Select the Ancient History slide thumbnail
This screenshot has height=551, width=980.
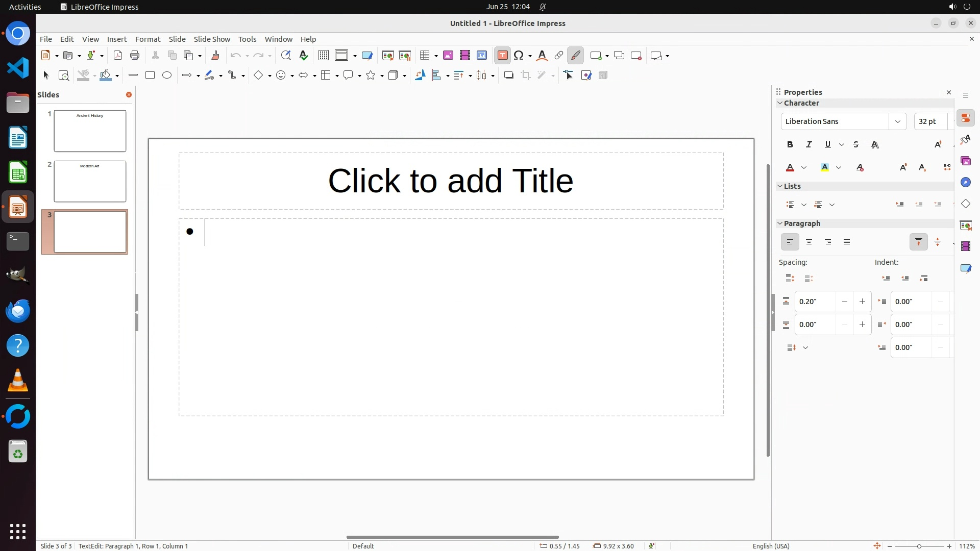tap(90, 131)
